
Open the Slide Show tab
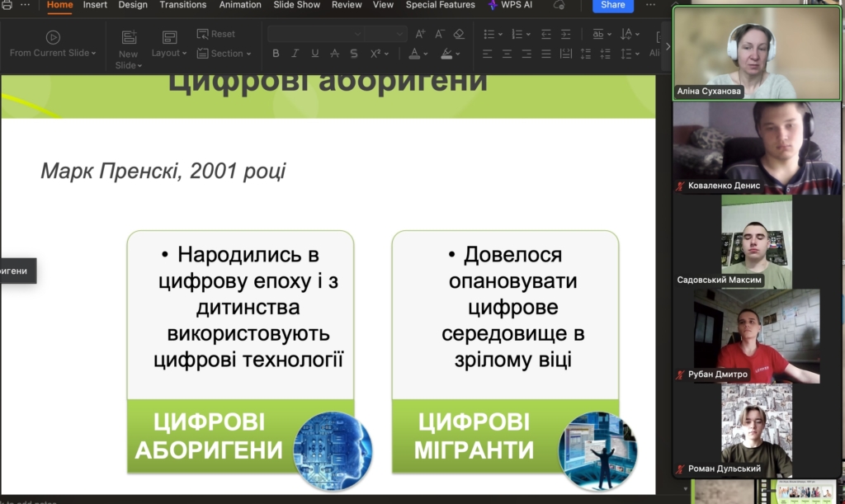297,5
